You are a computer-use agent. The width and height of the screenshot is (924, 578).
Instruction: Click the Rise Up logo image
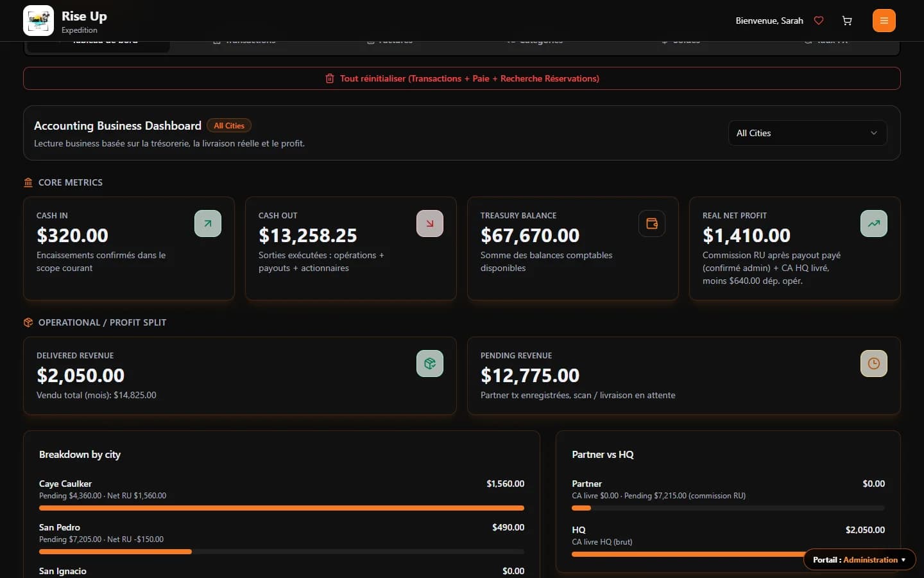[x=38, y=21]
